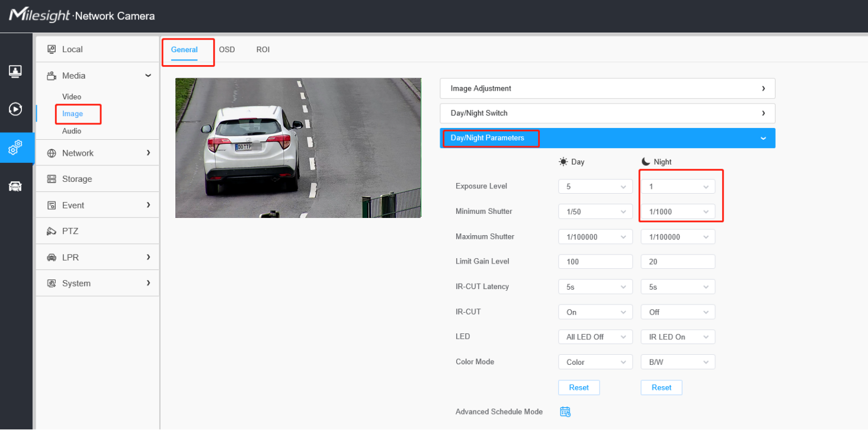
Task: Open the Live View monitor icon
Action: (15, 72)
